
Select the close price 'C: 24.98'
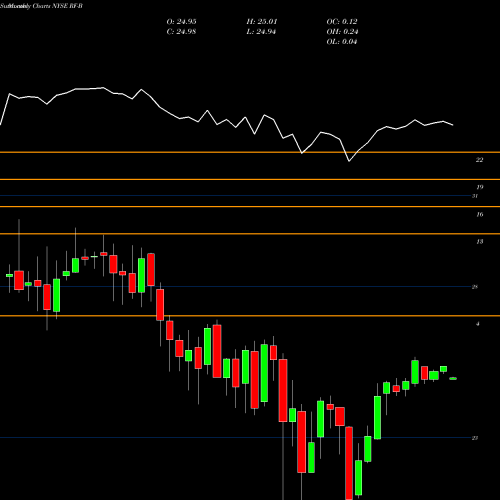pyautogui.click(x=181, y=32)
